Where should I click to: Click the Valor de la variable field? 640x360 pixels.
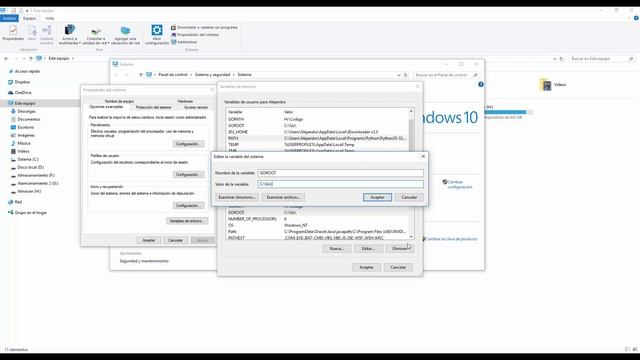(x=341, y=184)
